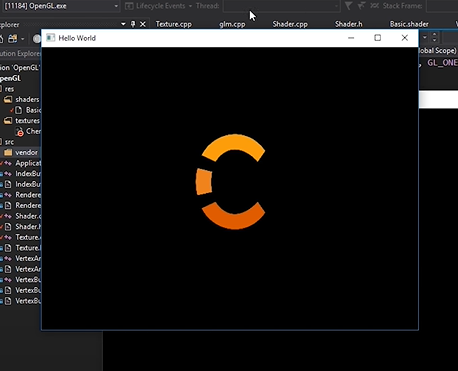Viewport: 458px width, 371px height.
Task: Click Shader.c C++ file icon in Solution Explorer
Action: pyautogui.click(x=8, y=216)
